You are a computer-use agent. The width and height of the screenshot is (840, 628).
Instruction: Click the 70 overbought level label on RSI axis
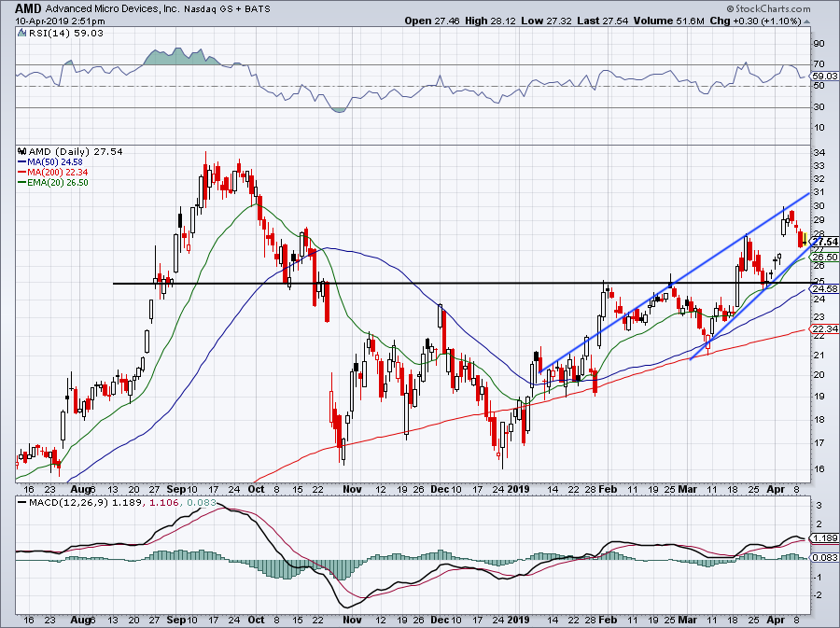(819, 63)
